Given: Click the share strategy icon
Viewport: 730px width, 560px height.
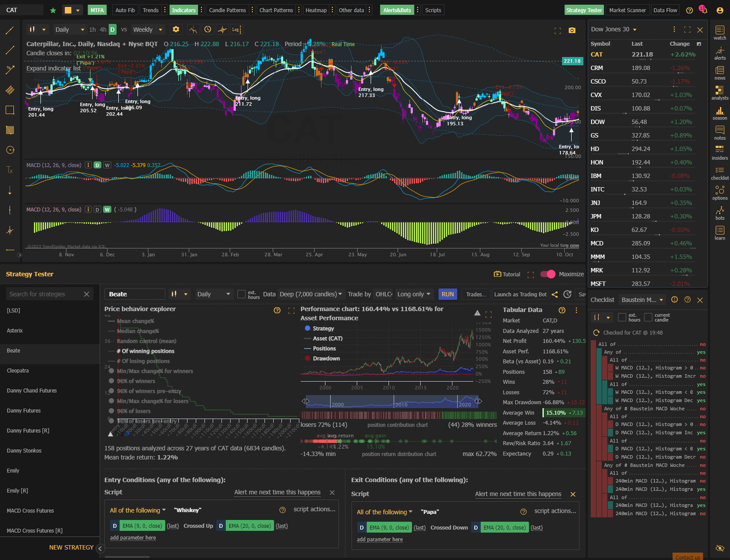Looking at the screenshot, I should click(555, 295).
